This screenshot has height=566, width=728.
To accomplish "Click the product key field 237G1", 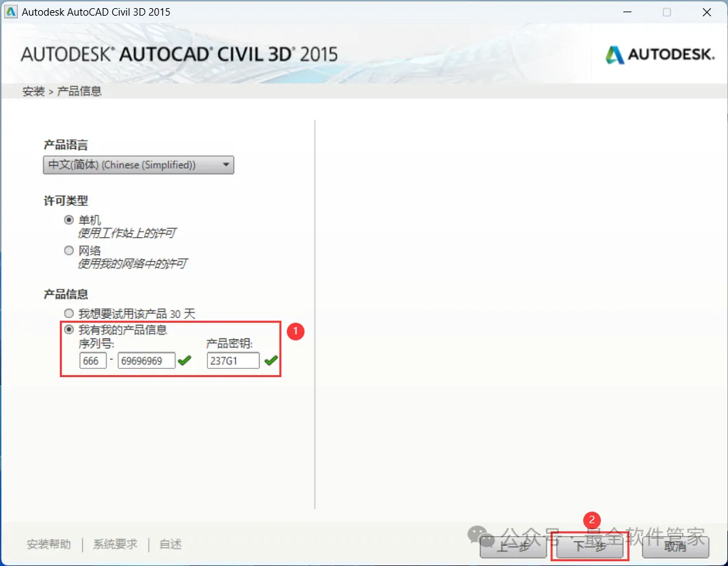I will [233, 361].
